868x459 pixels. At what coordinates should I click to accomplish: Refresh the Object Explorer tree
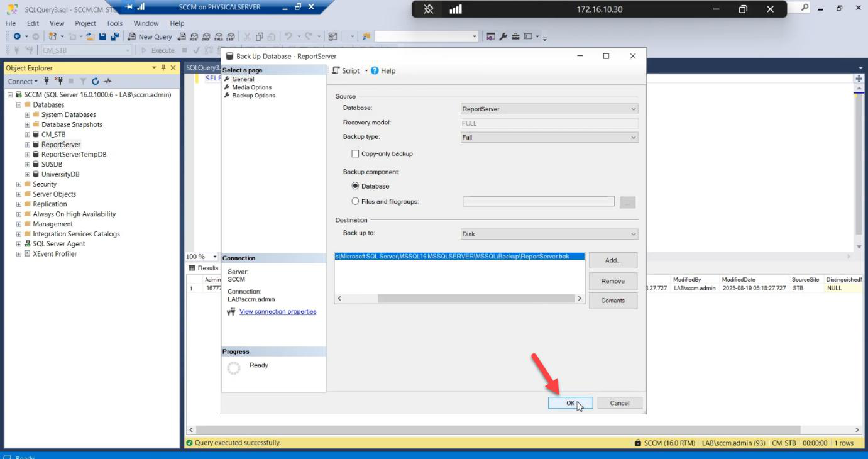[x=96, y=81]
